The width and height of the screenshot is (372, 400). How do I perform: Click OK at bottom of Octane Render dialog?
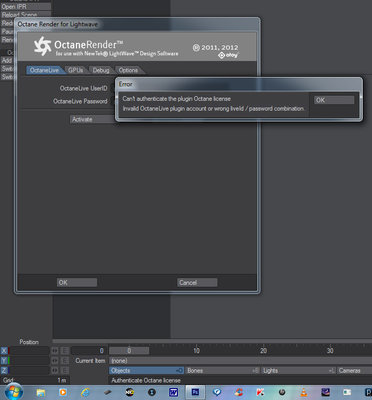(77, 283)
